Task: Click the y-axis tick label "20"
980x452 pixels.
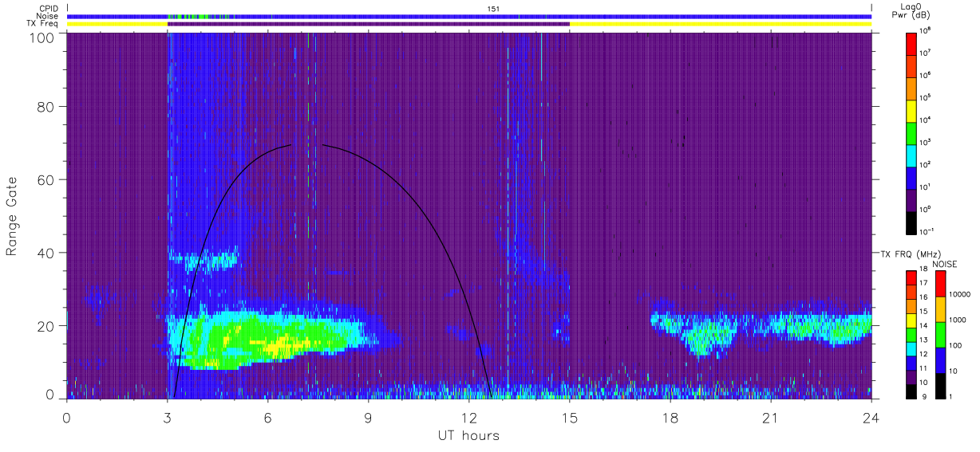Action: coord(46,326)
